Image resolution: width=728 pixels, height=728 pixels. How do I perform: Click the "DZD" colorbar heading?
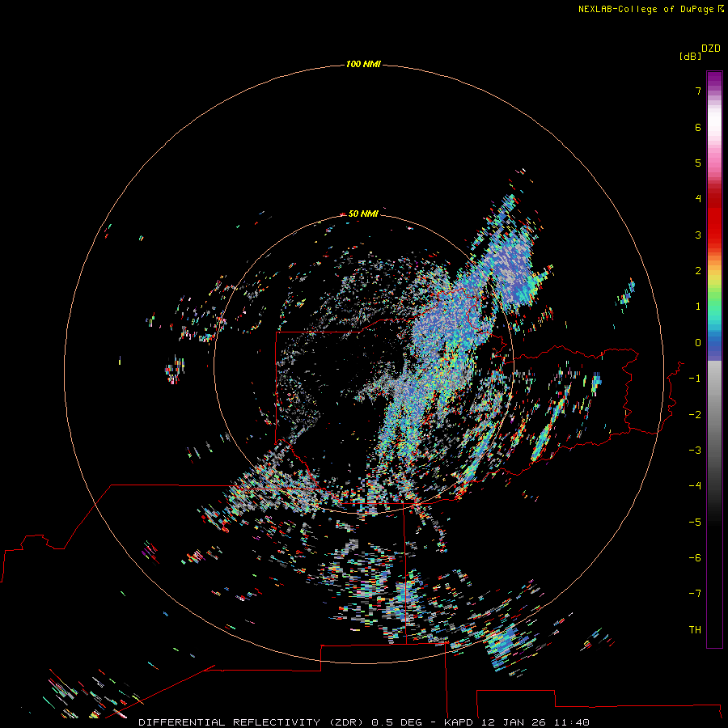[711, 49]
